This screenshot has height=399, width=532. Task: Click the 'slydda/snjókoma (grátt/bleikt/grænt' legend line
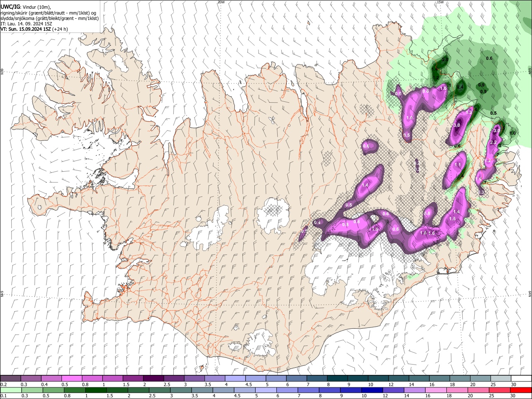tap(49, 18)
